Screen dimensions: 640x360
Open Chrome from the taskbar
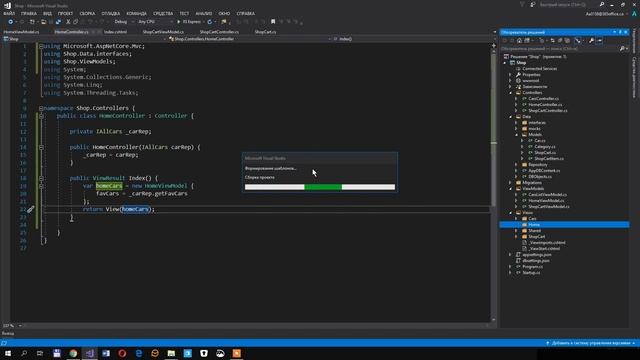[x=73, y=353]
